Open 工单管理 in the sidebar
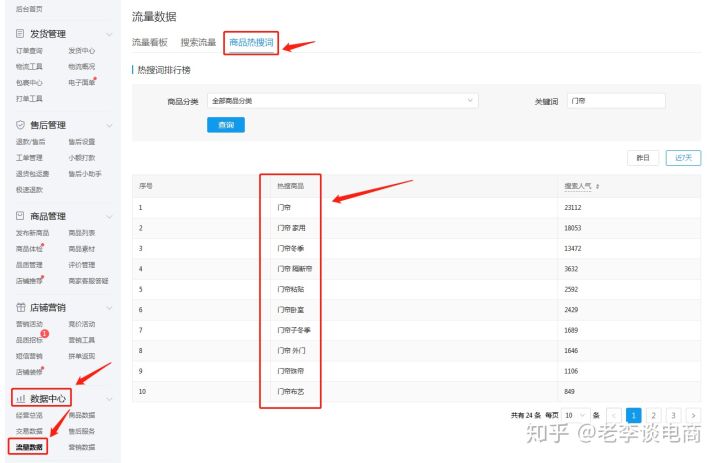The width and height of the screenshot is (720, 463). [x=29, y=158]
